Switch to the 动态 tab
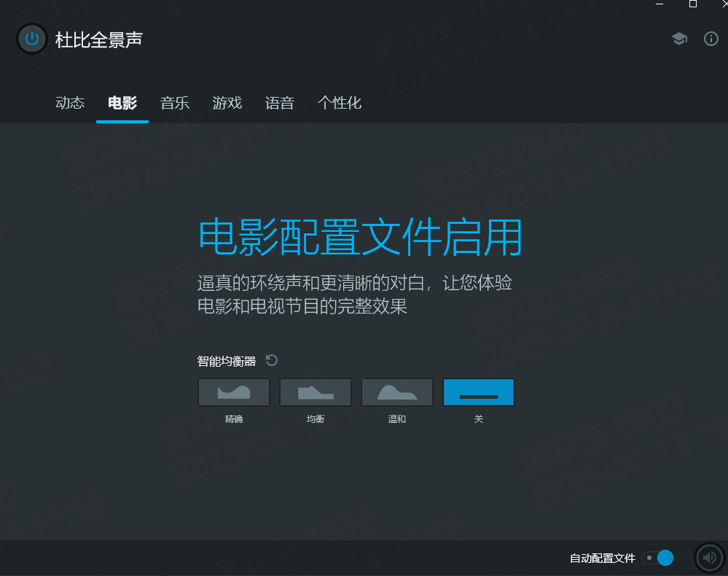 (70, 103)
